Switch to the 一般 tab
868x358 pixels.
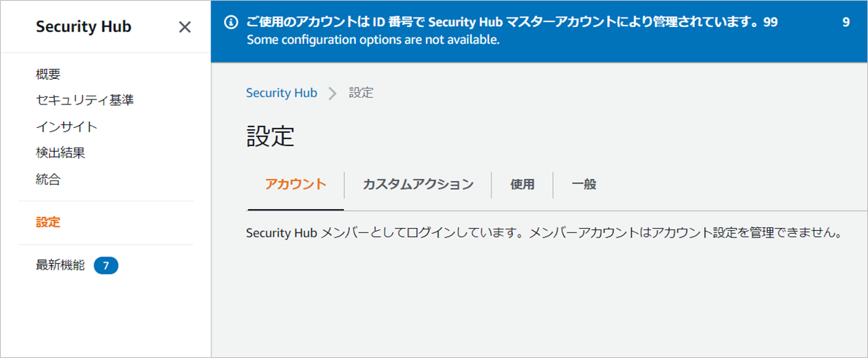tap(584, 184)
